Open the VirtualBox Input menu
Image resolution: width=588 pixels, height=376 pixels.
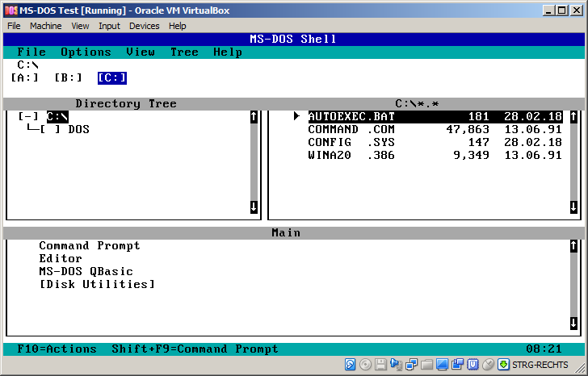110,26
